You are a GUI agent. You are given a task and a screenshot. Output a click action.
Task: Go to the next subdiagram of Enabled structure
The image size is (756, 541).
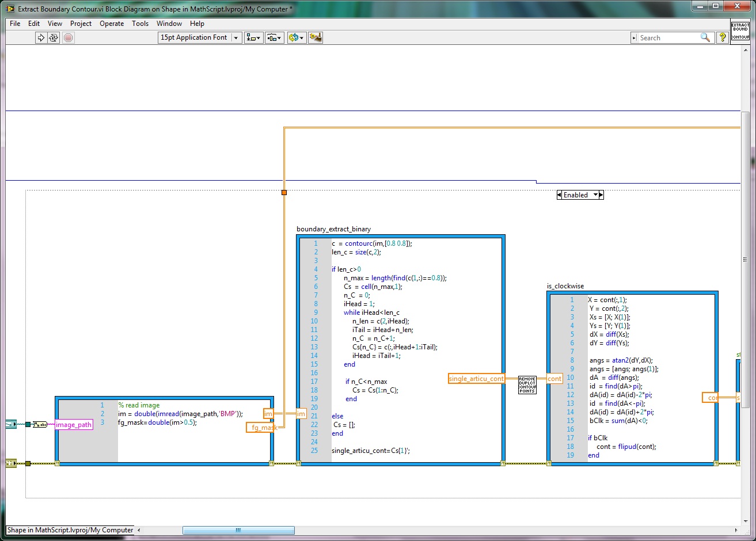point(602,195)
